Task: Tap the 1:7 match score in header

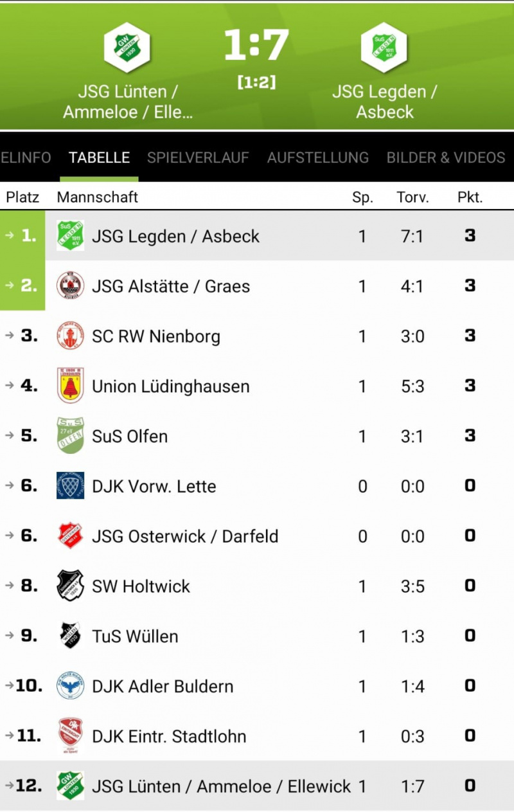Action: click(x=256, y=45)
